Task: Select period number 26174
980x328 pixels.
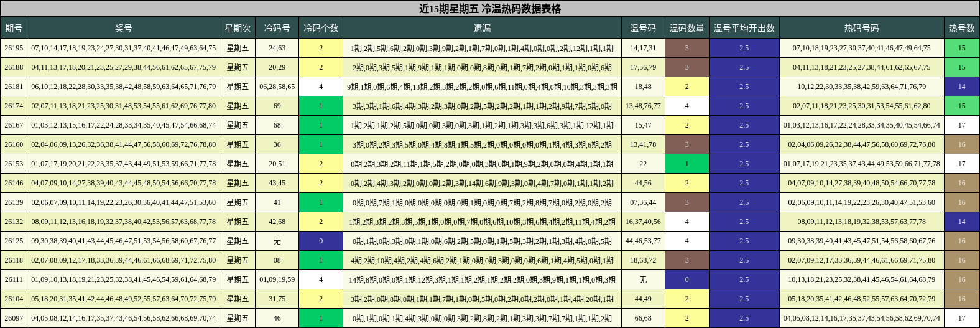Action: [14, 106]
